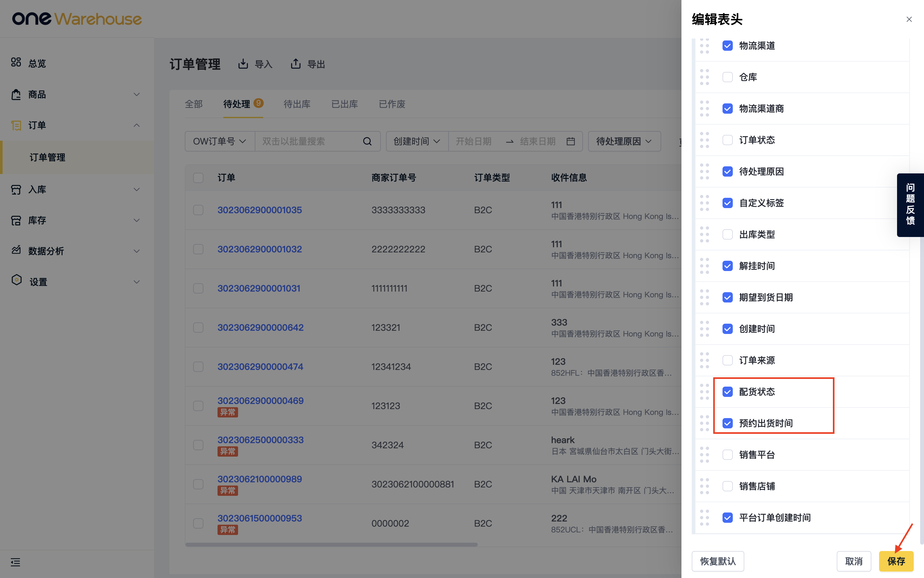Click the search magnifier icon
This screenshot has width=924, height=578.
pos(367,141)
